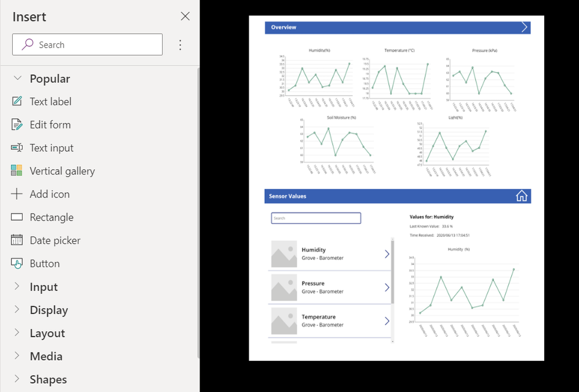Click the Insert pane search box
Viewport: 579px width, 392px height.
point(87,45)
